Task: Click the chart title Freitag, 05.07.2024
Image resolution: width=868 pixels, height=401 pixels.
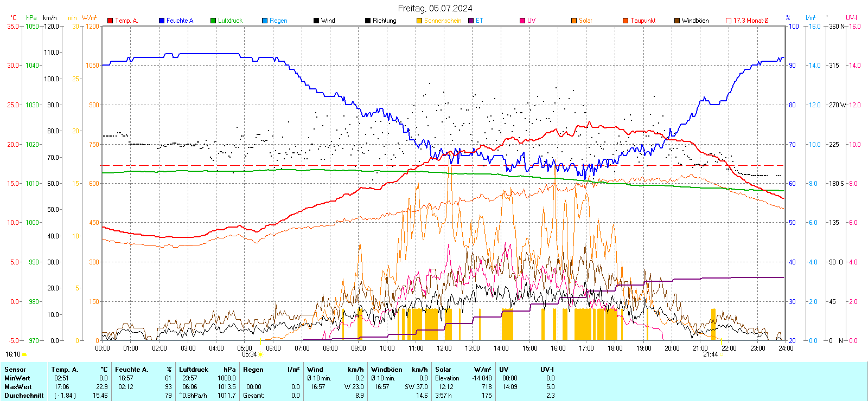Action: 435,8
